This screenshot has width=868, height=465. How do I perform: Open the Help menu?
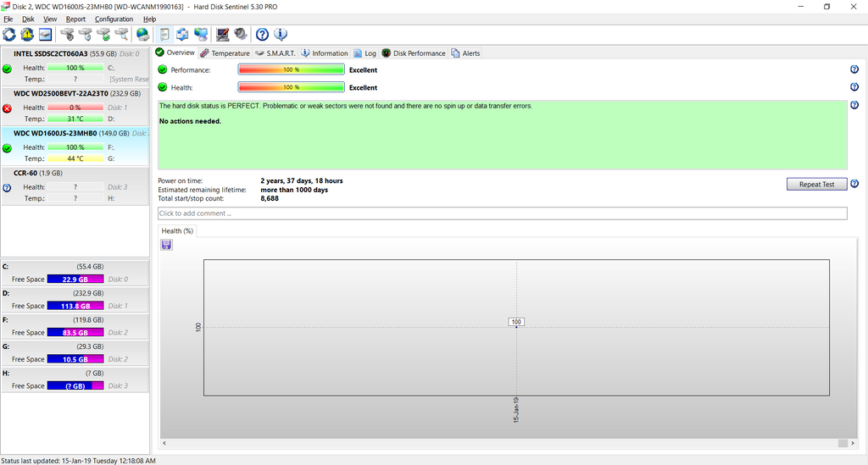(x=149, y=19)
